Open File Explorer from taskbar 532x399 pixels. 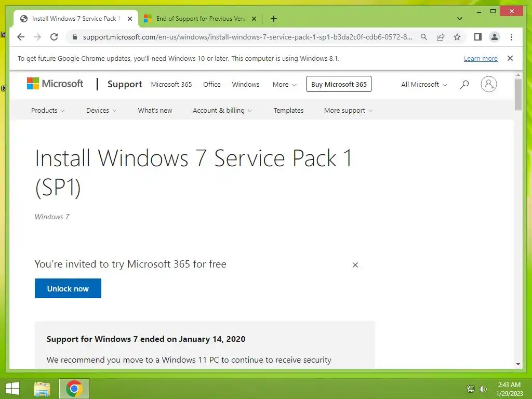[x=42, y=389]
